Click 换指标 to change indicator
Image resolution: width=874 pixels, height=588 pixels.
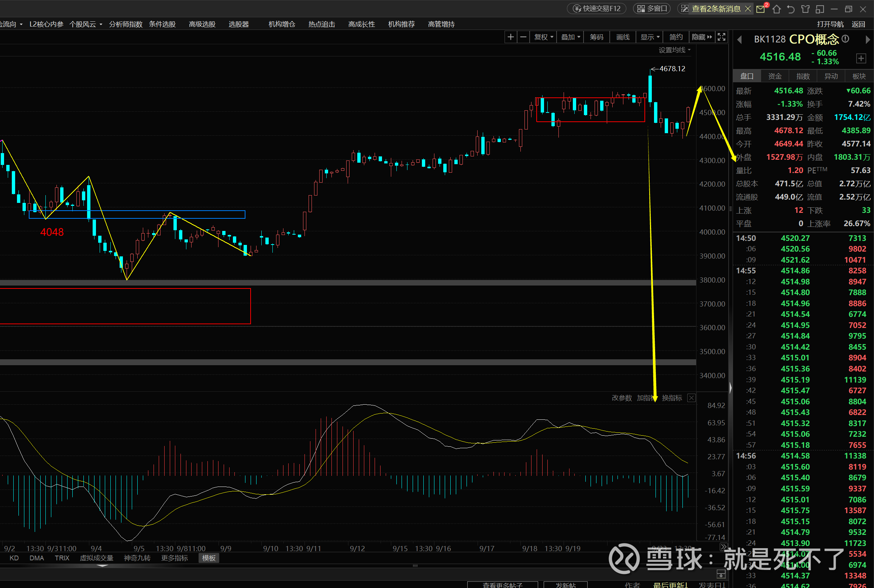[x=672, y=398]
